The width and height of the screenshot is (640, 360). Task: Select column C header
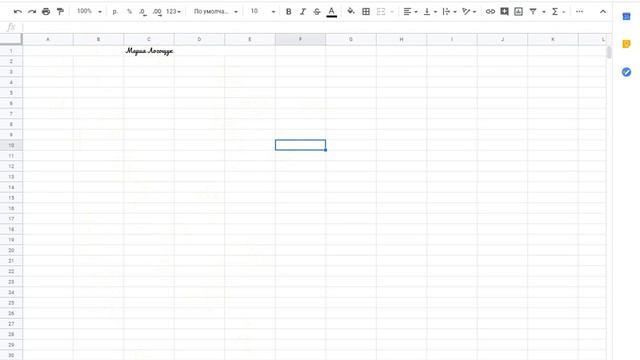click(x=149, y=39)
